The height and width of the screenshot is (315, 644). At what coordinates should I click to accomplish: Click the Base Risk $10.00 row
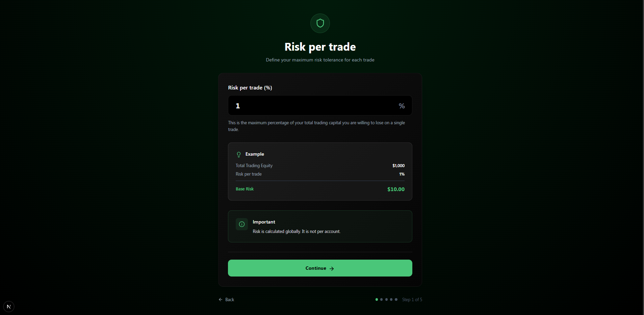[320, 189]
